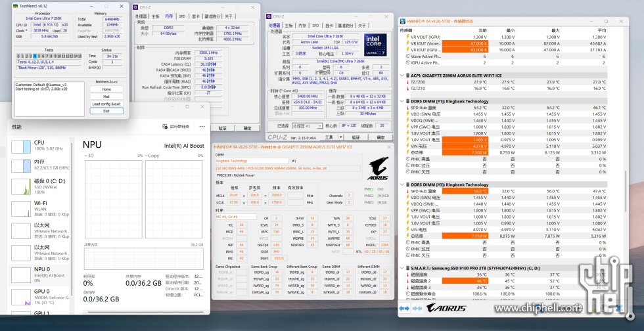This screenshot has width=644, height=331.
Task: Click 工具 button in the processor CPU-Z window
Action: 329,137
